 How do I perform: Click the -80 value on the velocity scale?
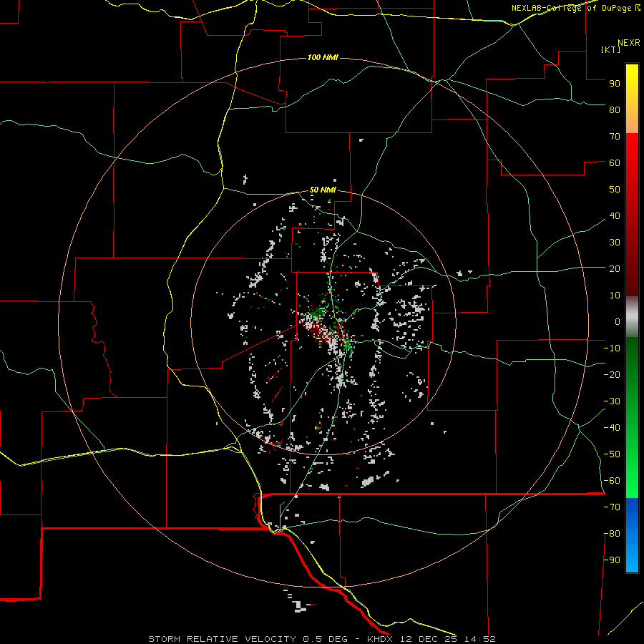tap(612, 534)
